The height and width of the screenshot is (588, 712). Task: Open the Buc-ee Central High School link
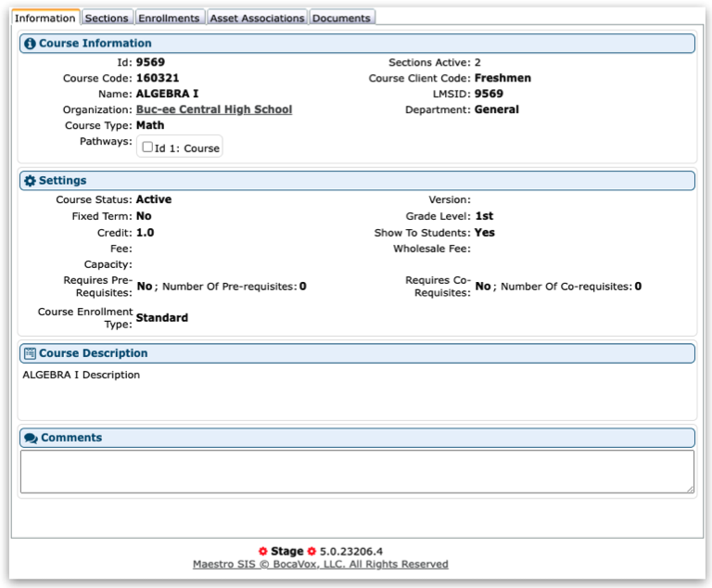pyautogui.click(x=214, y=109)
